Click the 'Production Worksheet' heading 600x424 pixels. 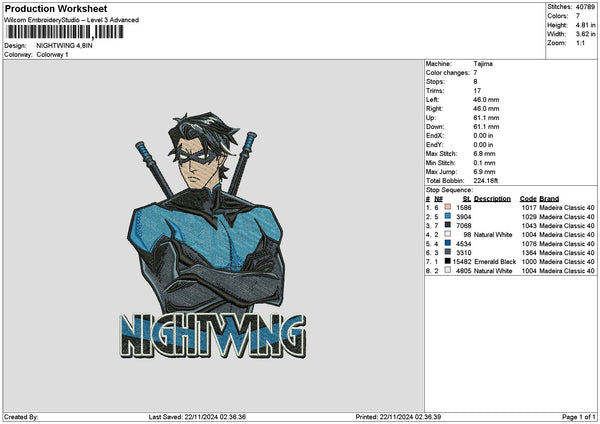56,8
